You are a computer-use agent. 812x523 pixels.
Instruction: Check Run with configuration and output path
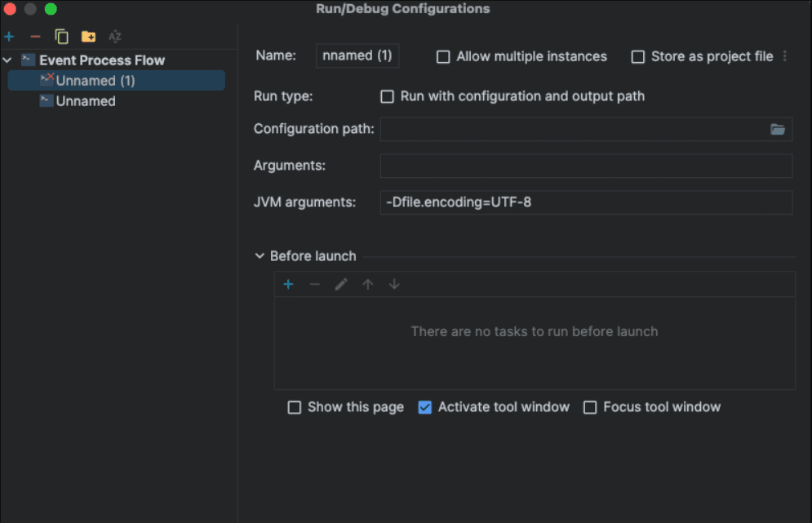[x=387, y=96]
